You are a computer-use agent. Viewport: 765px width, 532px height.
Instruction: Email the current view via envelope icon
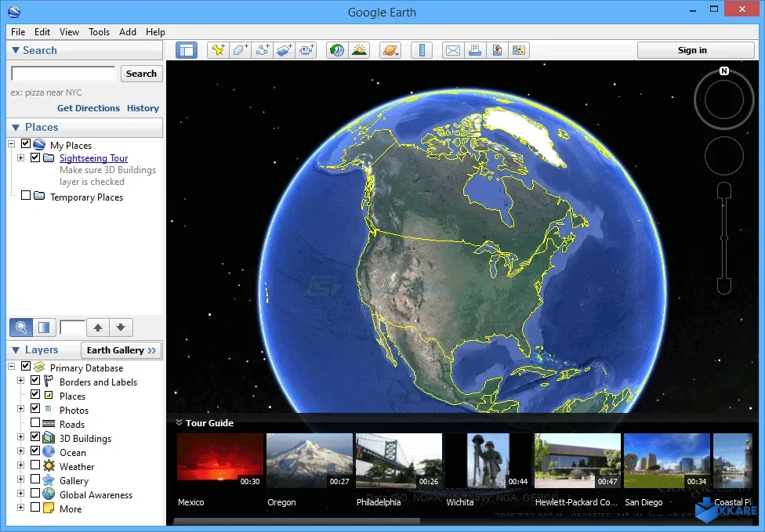click(x=452, y=49)
